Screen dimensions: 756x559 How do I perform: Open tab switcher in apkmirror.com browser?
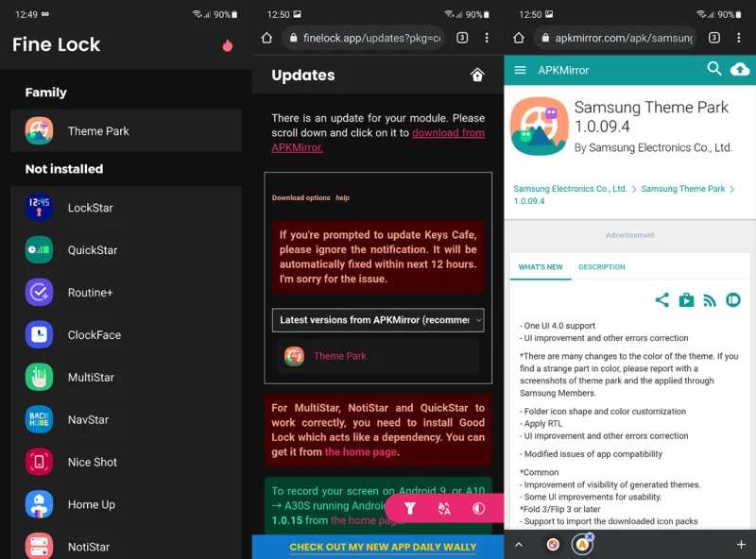(714, 38)
